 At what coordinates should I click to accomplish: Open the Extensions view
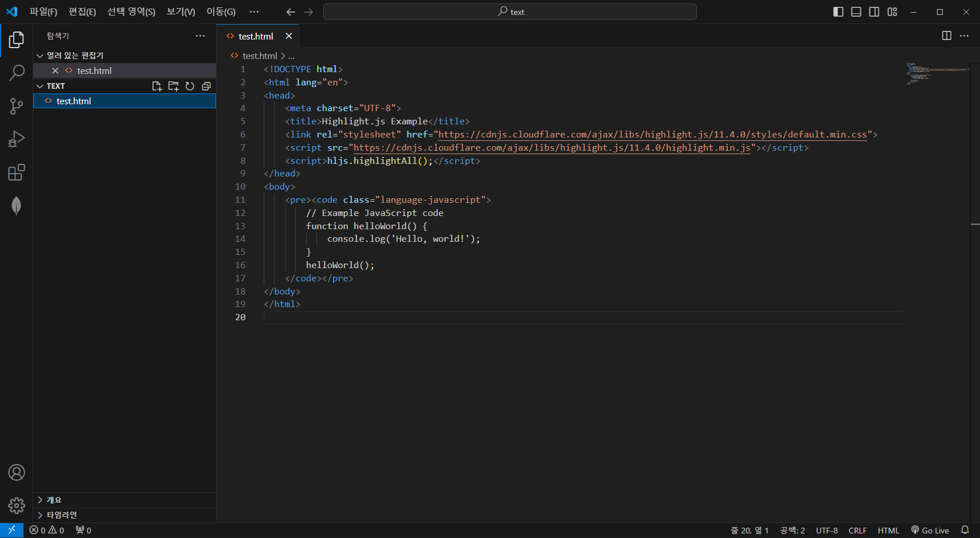click(17, 172)
